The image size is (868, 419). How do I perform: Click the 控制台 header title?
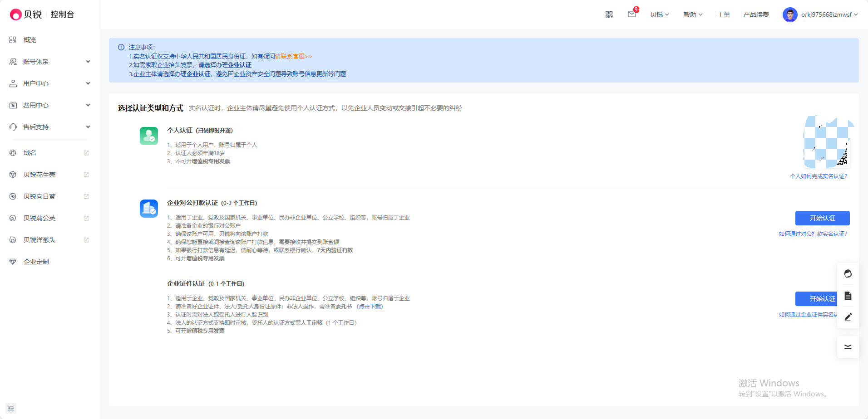point(62,15)
